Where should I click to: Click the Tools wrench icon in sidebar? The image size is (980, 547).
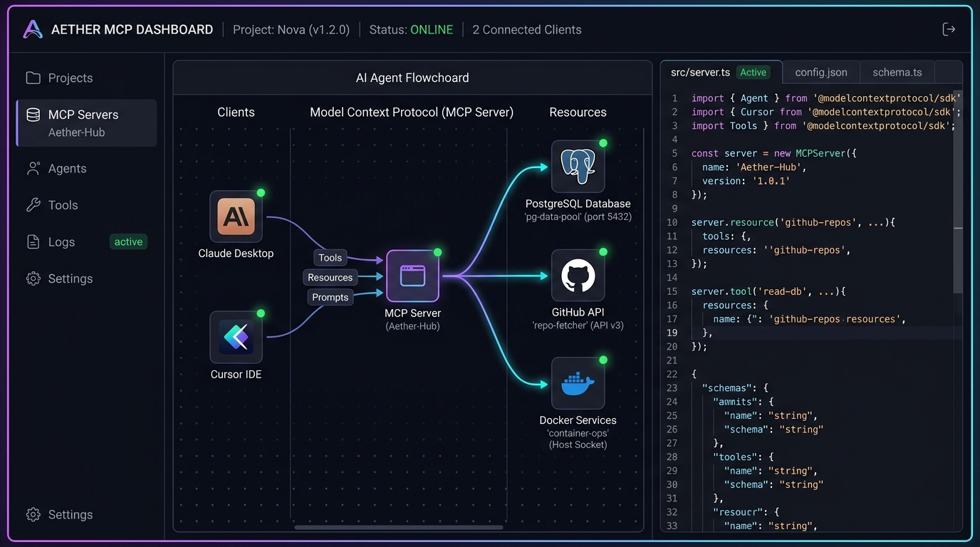pos(33,205)
